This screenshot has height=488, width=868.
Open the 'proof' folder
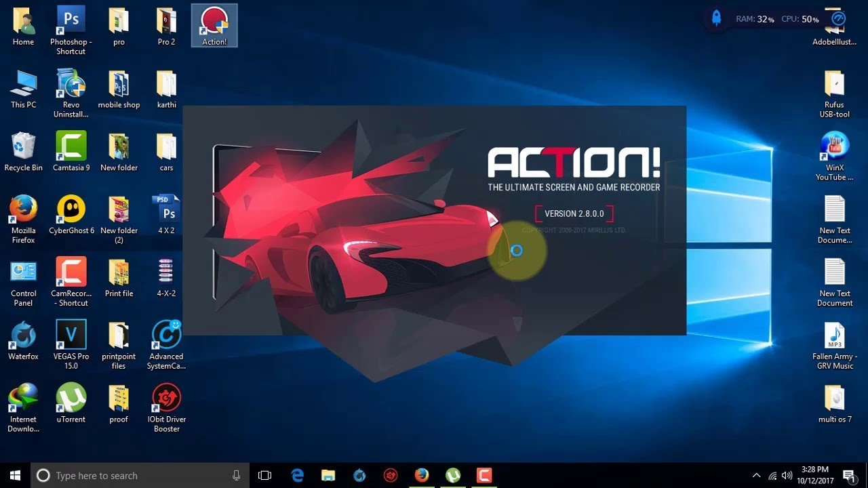119,403
